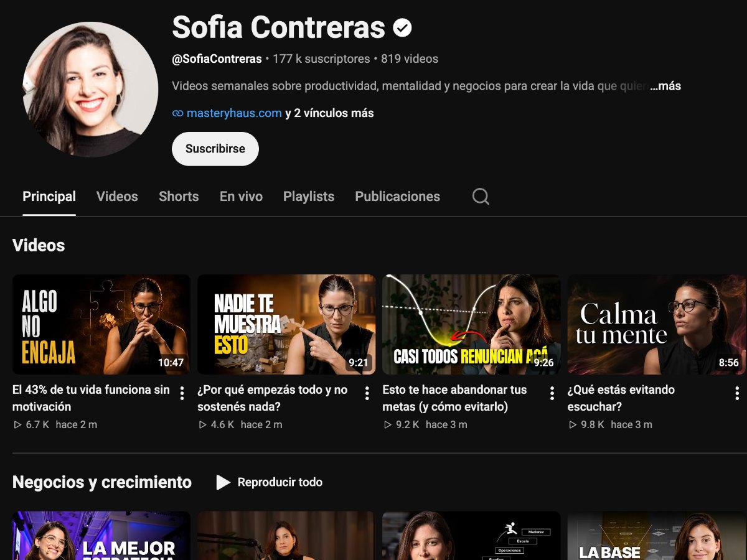Click "y 2 vínculos más" text
This screenshot has height=560, width=747.
point(329,113)
